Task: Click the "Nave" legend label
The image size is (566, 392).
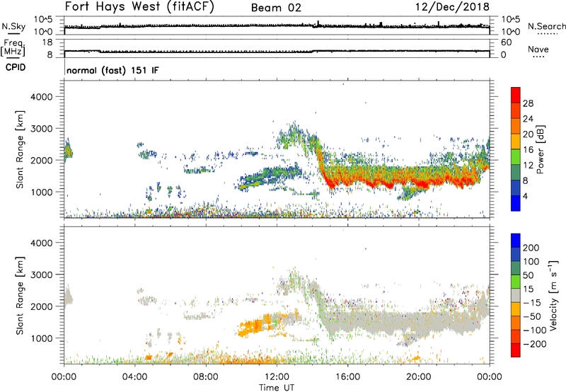Action: click(x=538, y=49)
